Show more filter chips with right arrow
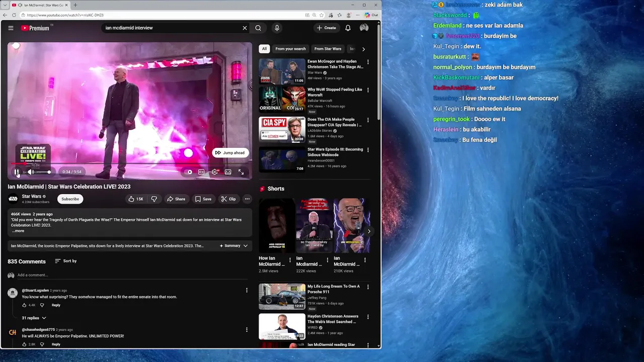644x362 pixels. click(x=363, y=49)
